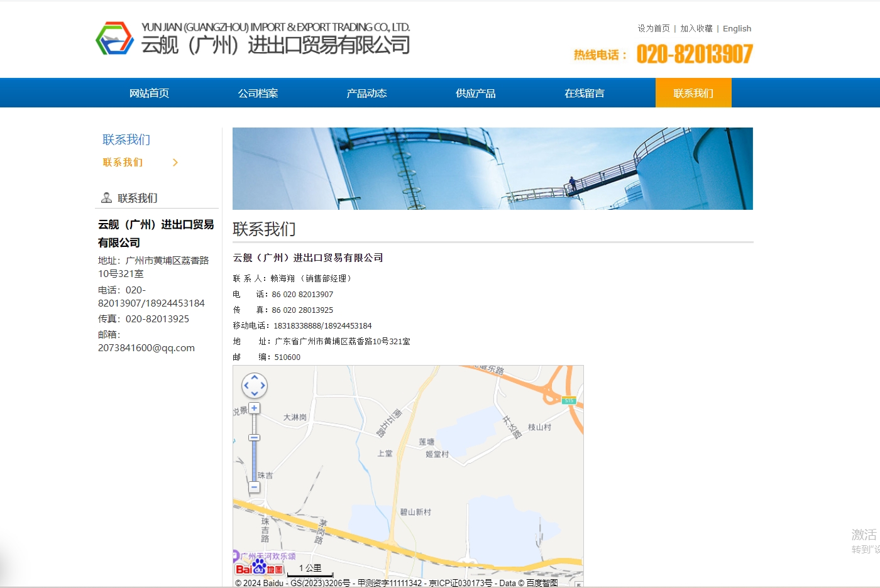This screenshot has height=588, width=880.
Task: Zoom in the map with plus button
Action: tap(254, 408)
